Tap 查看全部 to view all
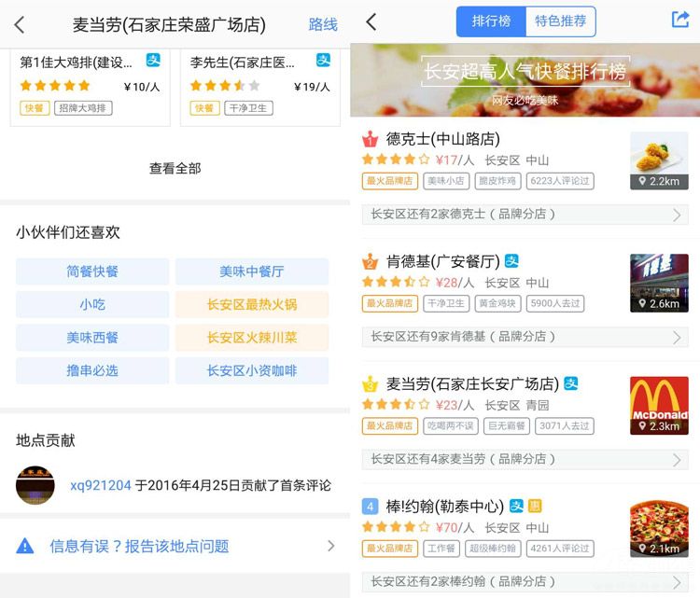The height and width of the screenshot is (598, 700). pos(175,169)
